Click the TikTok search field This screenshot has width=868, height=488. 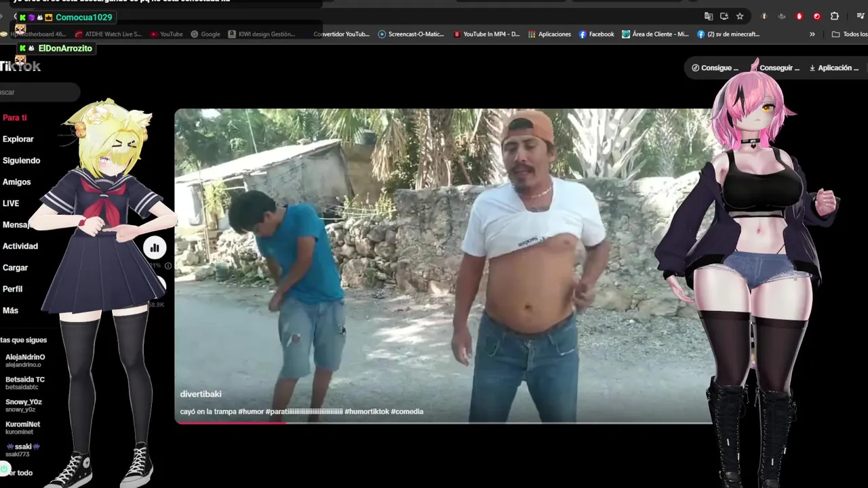pos(39,92)
